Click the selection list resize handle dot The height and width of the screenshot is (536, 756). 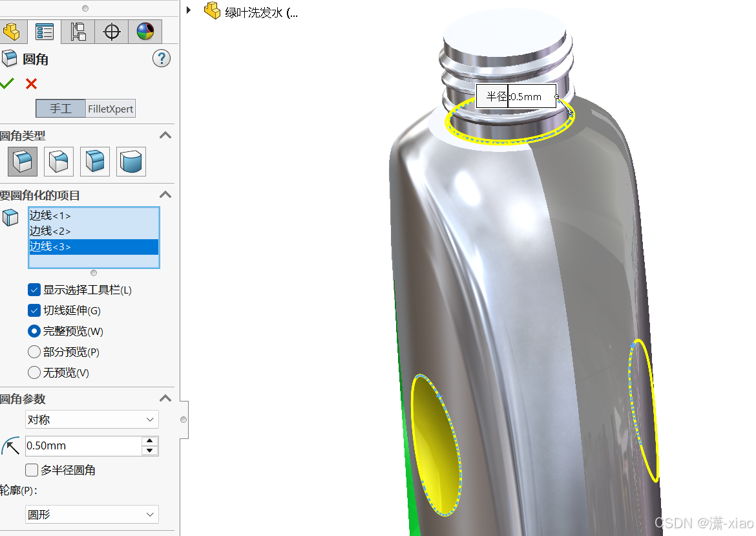click(94, 273)
